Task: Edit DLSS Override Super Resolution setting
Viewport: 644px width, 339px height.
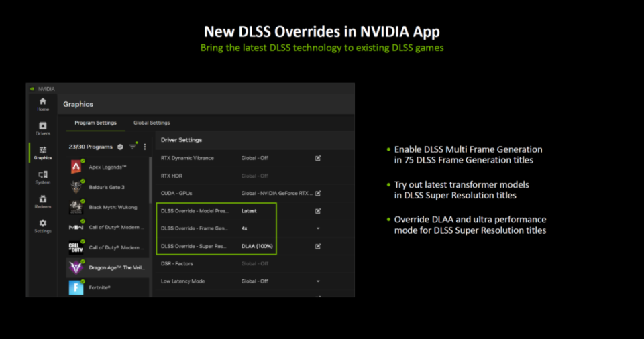Action: (318, 246)
